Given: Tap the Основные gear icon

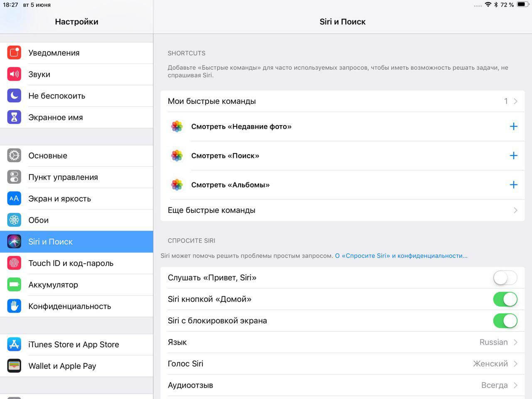Looking at the screenshot, I should (x=14, y=155).
